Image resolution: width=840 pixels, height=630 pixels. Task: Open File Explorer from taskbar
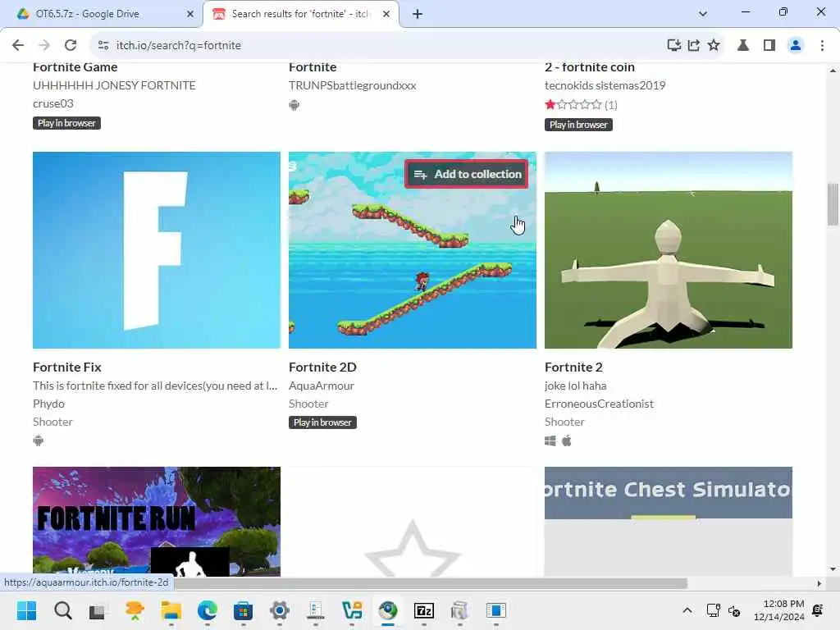[171, 610]
